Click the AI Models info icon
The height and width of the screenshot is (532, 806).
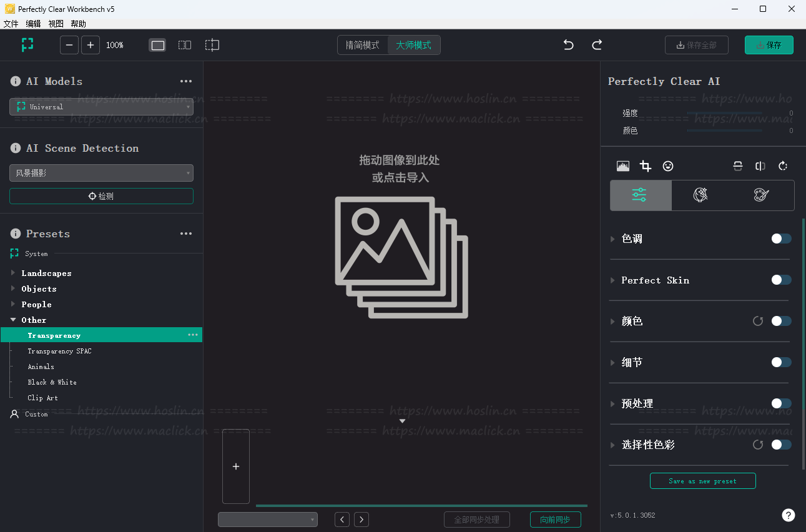[x=16, y=81]
